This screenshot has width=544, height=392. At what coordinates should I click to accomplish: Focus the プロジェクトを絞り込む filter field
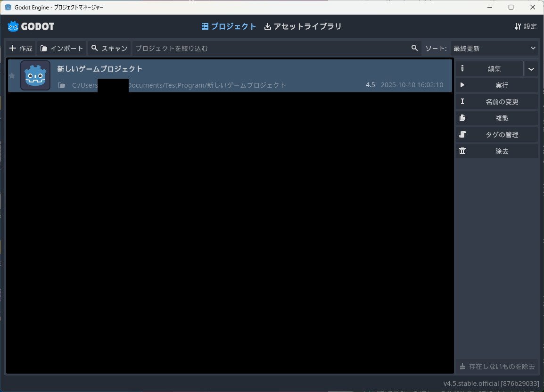point(277,48)
